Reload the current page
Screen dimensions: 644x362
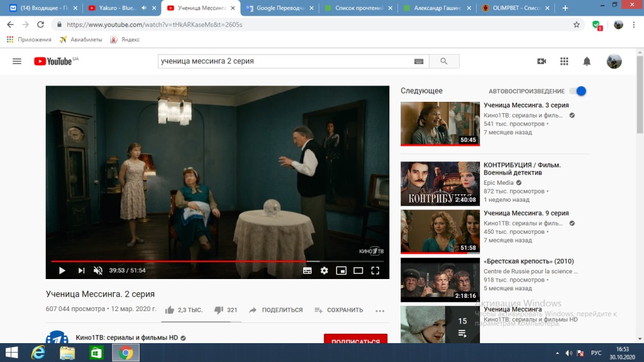click(x=40, y=25)
